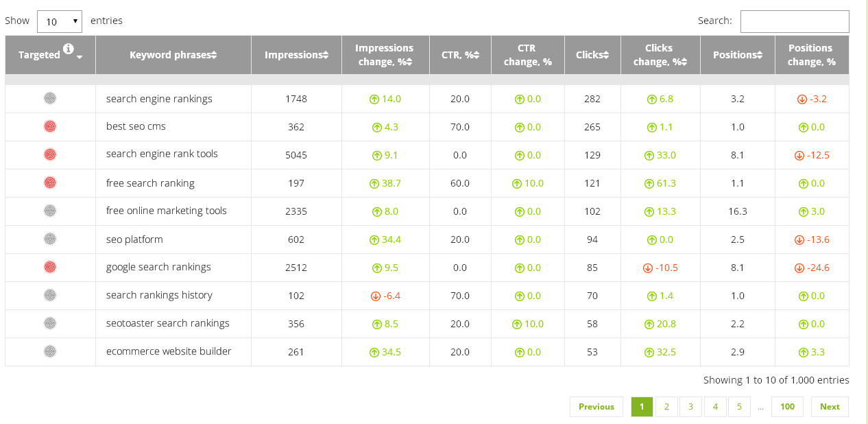The image size is (868, 424).
Task: Sort table by Impressions column
Action: pyautogui.click(x=297, y=55)
